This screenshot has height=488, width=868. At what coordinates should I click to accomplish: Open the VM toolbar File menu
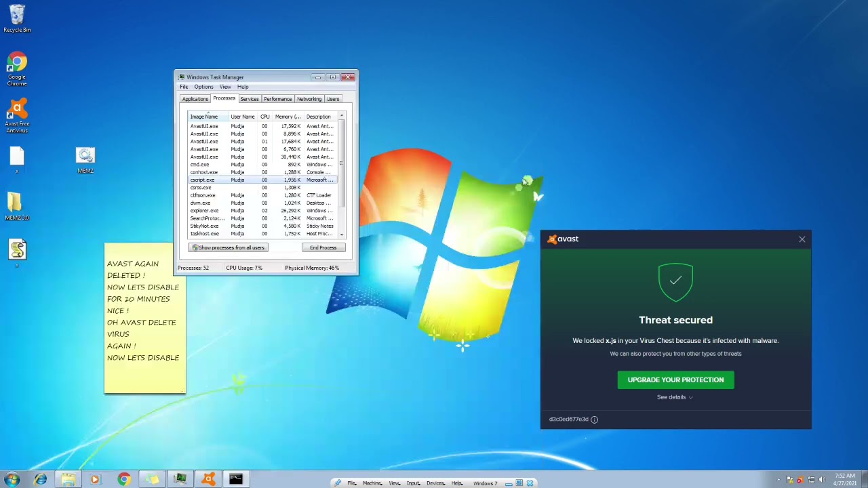[x=352, y=483]
